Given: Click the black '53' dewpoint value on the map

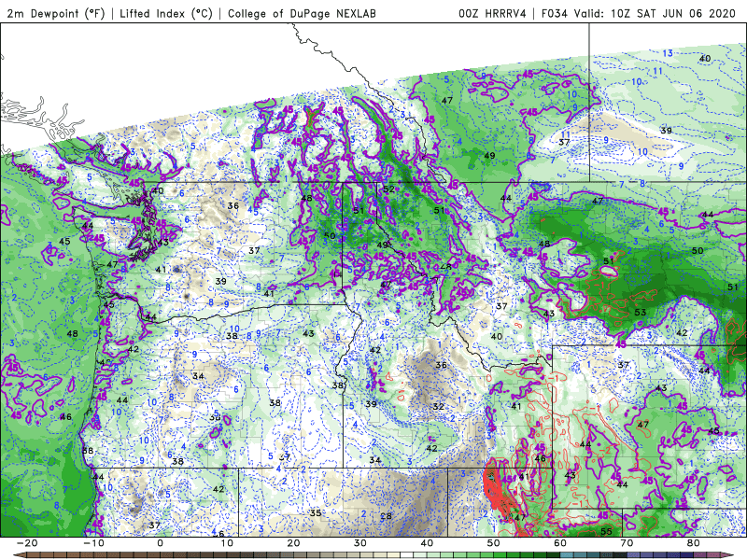Looking at the screenshot, I should (x=641, y=313).
